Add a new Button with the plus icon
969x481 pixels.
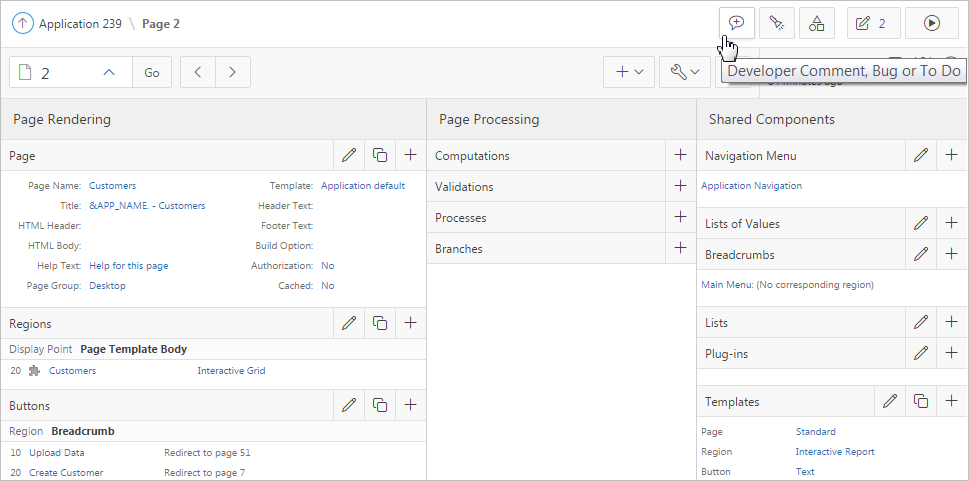[x=410, y=405]
